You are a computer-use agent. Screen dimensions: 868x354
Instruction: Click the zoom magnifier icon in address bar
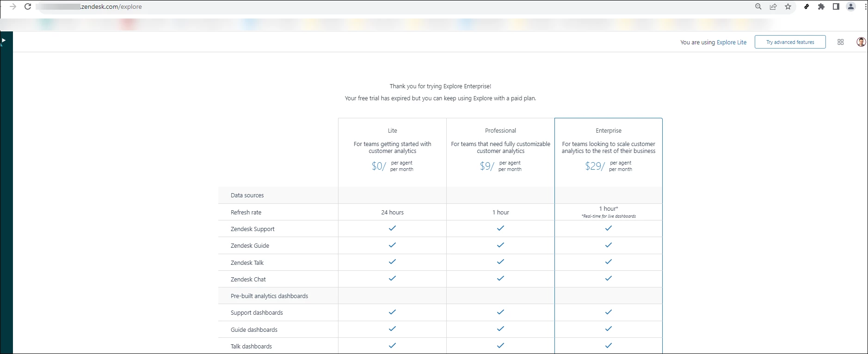click(758, 7)
